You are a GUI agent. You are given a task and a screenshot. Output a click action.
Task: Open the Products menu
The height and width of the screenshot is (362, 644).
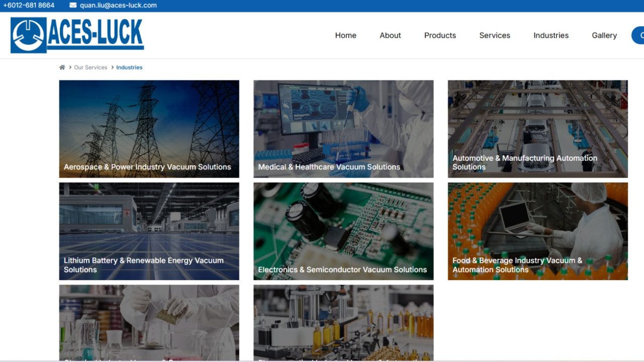[x=440, y=35]
